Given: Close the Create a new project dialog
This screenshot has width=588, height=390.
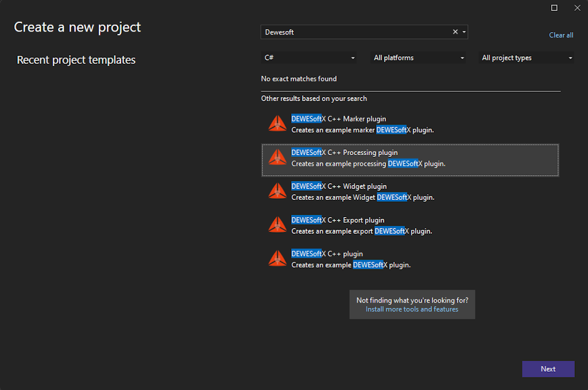Looking at the screenshot, I should 578,8.
